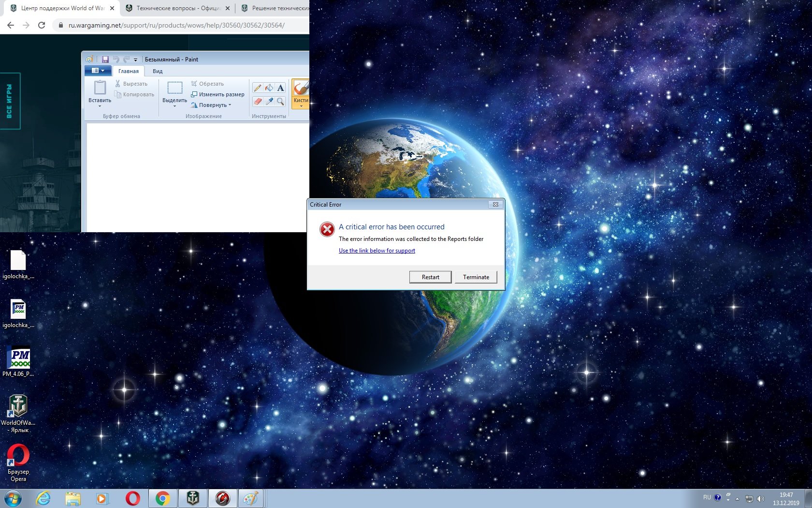This screenshot has height=508, width=812.
Task: Select the Fill with color bucket tool
Action: coord(269,88)
